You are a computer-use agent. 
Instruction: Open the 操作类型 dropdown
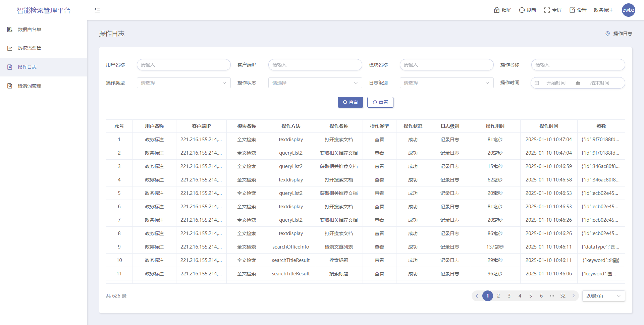(183, 83)
